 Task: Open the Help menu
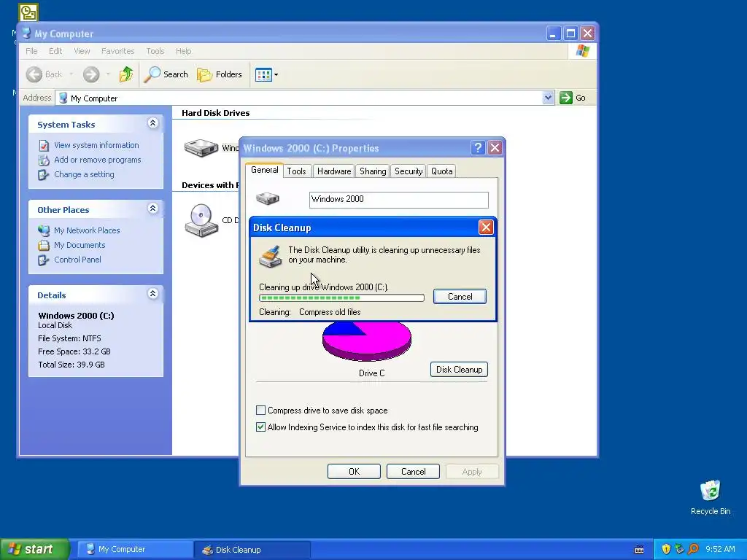click(x=183, y=51)
